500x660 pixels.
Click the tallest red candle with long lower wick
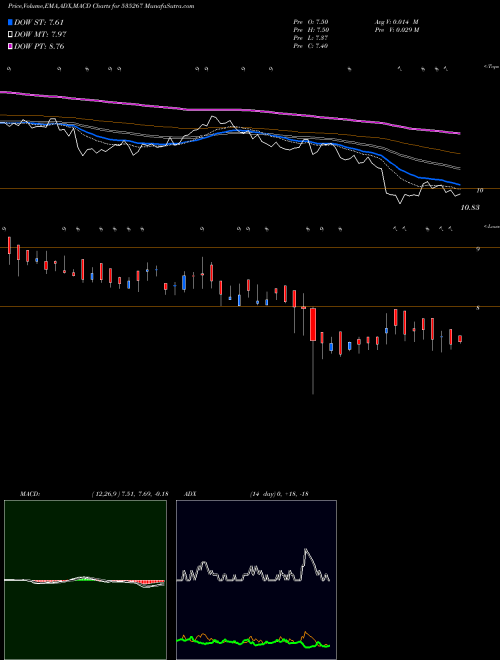coord(313,325)
